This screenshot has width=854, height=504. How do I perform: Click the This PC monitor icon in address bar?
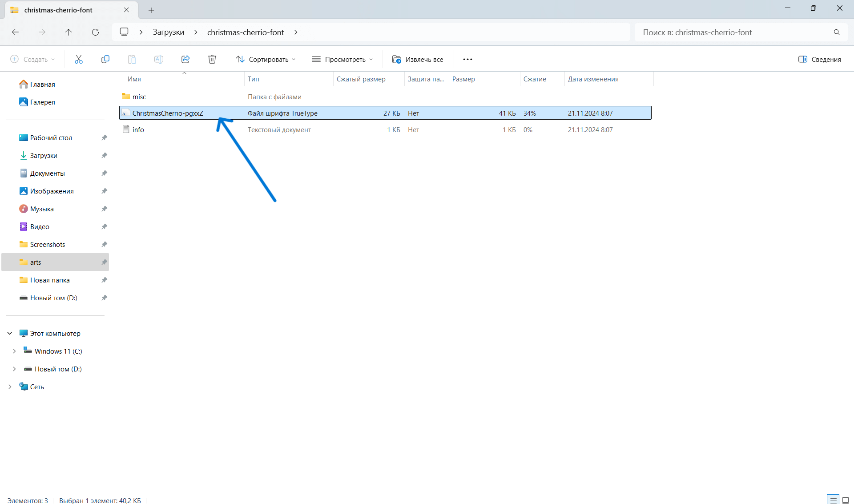click(124, 32)
